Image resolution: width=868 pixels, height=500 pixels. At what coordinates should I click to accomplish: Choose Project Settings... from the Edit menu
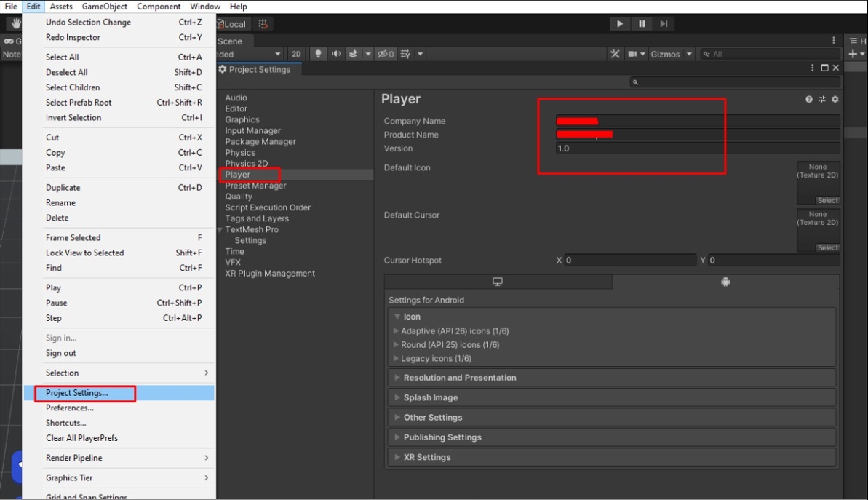click(77, 393)
